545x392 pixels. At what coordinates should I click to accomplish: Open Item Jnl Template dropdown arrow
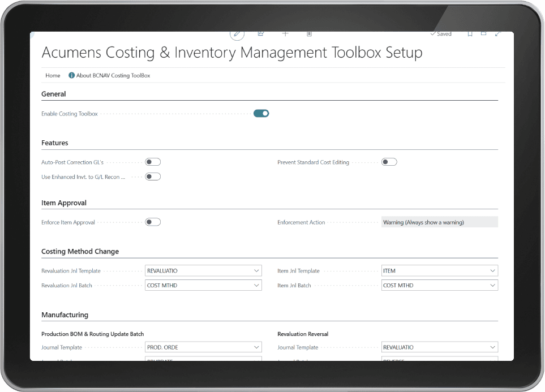point(492,271)
